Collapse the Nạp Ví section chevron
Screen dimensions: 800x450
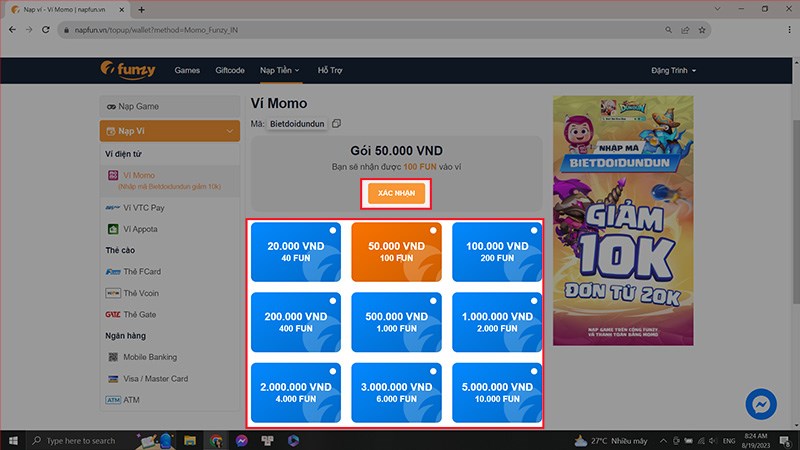[230, 131]
